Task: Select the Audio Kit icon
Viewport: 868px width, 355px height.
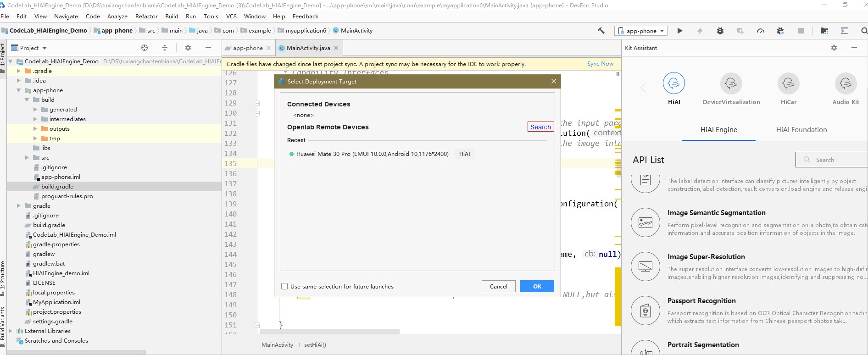Action: point(846,83)
